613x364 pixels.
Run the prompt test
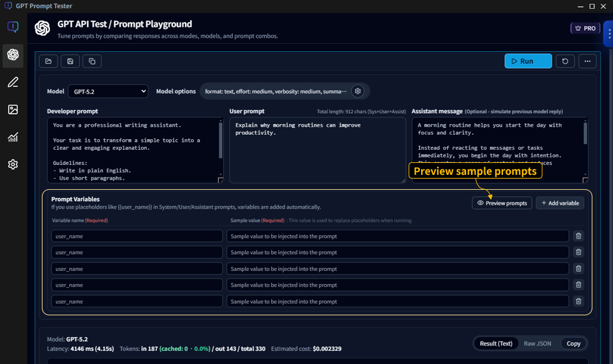click(x=528, y=61)
